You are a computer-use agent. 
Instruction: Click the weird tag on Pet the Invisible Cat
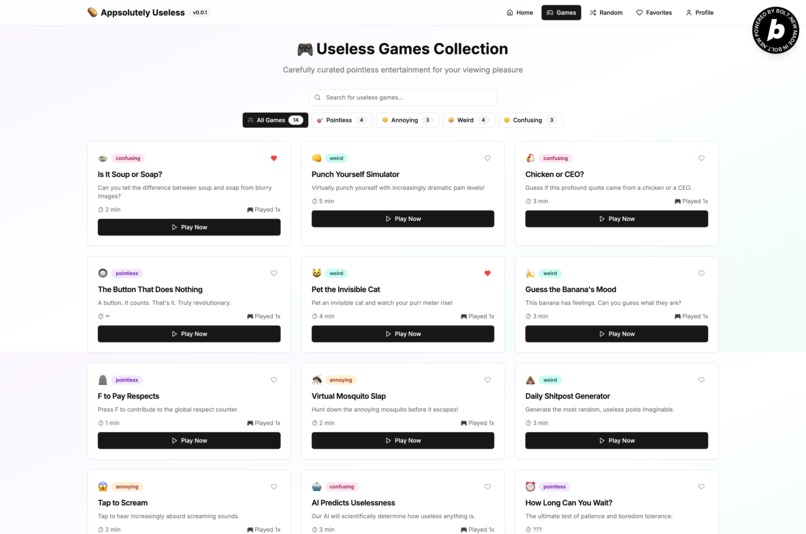pyautogui.click(x=336, y=273)
